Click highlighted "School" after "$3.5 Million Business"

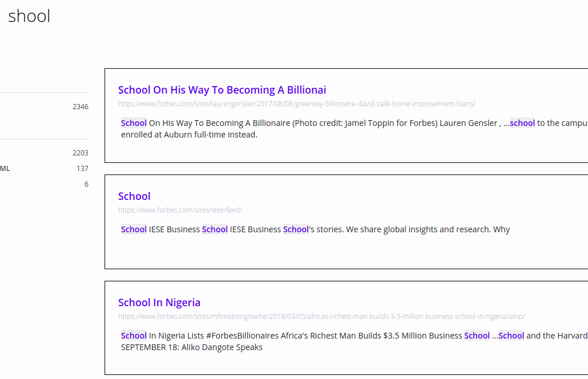[477, 336]
